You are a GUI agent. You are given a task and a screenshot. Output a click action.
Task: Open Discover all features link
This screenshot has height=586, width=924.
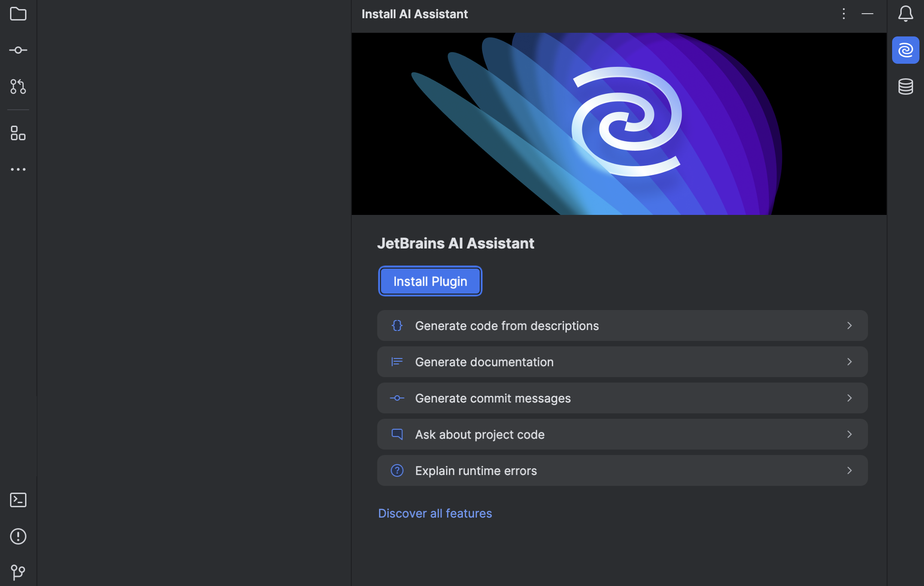tap(435, 513)
